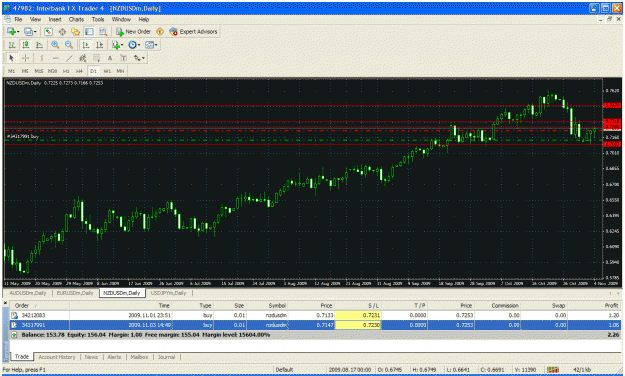This screenshot has width=625, height=376.
Task: Open the Strategy Tester magnifier icon
Action: tap(103, 31)
